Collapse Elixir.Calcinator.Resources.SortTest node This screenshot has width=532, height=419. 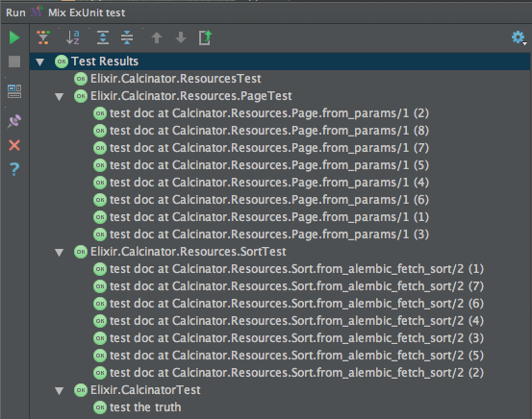(60, 253)
